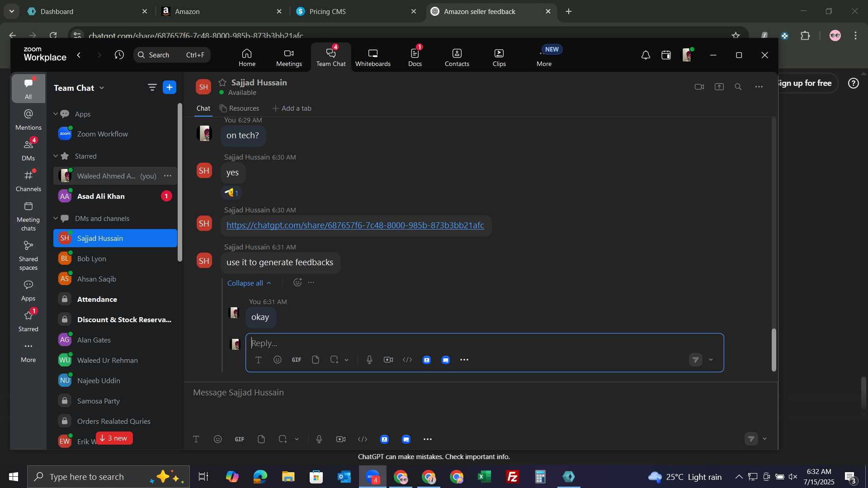Screen dimensions: 868x488
Task: Add a reaction to the feedbacks message
Action: 297,282
